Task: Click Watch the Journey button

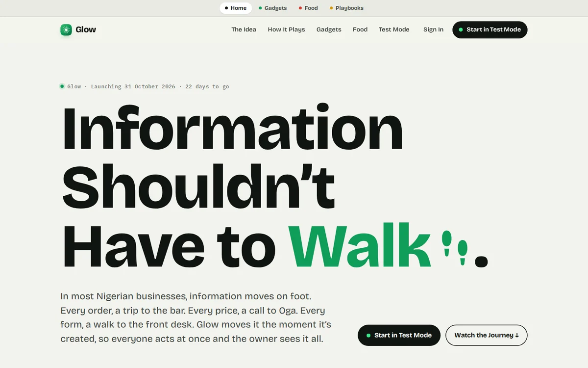Action: 486,335
